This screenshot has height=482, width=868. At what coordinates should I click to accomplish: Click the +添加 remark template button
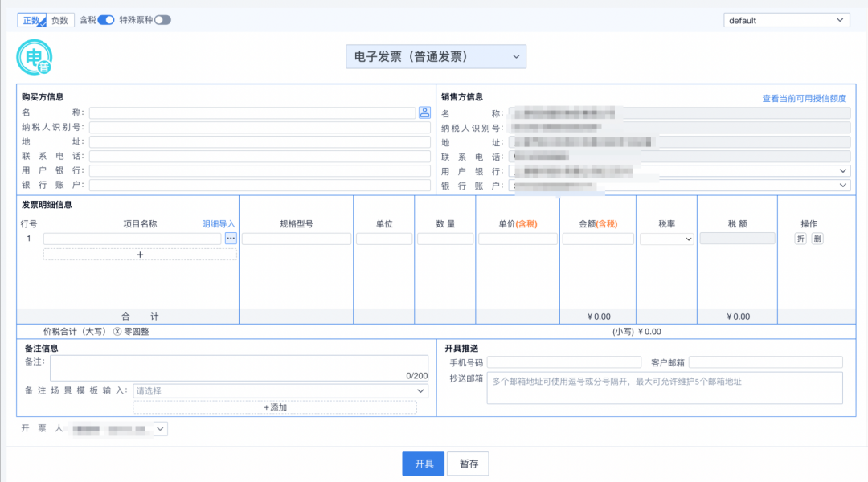[x=275, y=407]
